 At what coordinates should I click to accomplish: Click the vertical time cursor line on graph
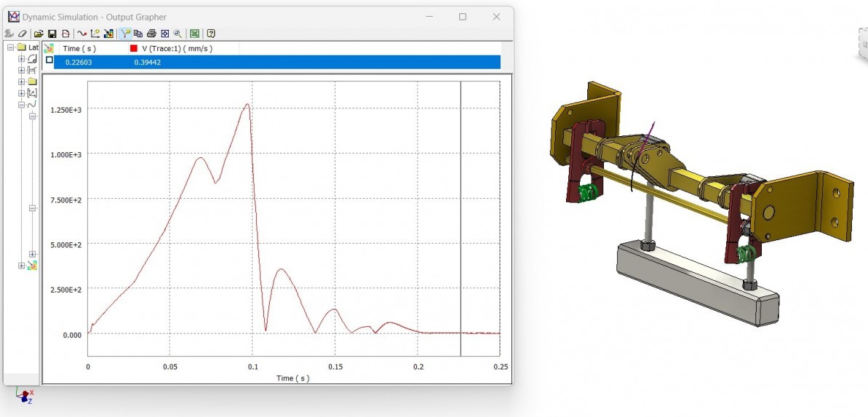pos(461,218)
